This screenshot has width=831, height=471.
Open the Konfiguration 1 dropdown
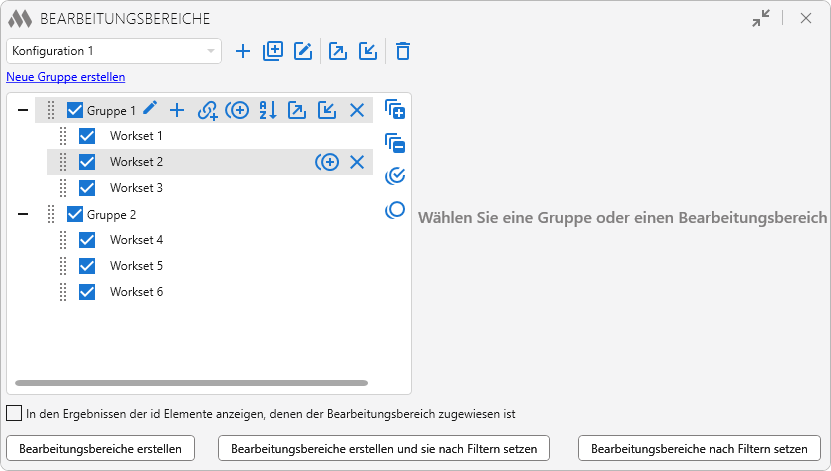pos(114,51)
